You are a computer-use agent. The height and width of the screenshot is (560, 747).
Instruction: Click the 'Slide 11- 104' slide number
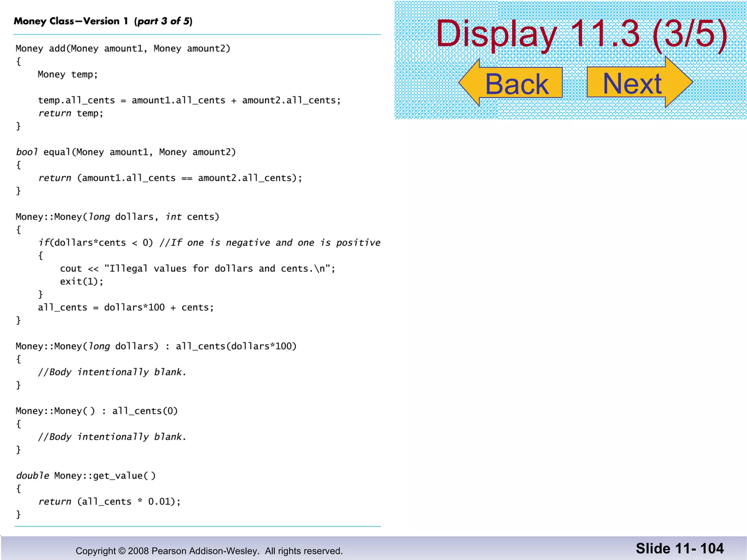tap(680, 549)
